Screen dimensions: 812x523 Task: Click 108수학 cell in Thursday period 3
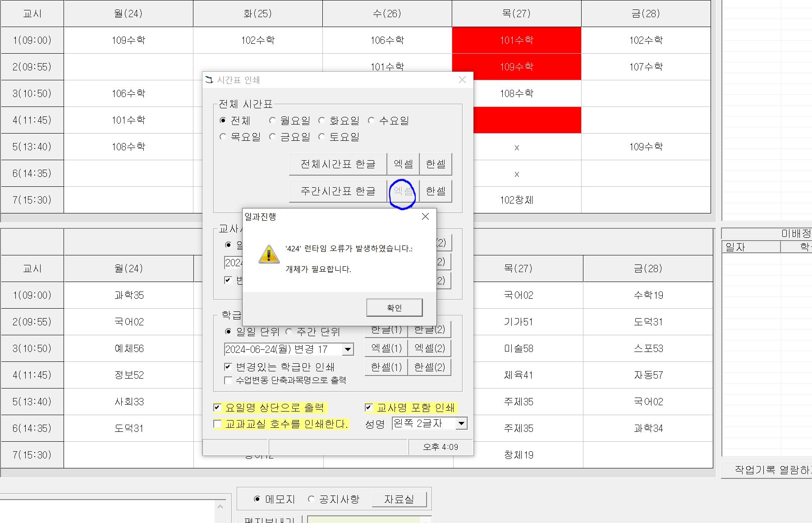517,93
